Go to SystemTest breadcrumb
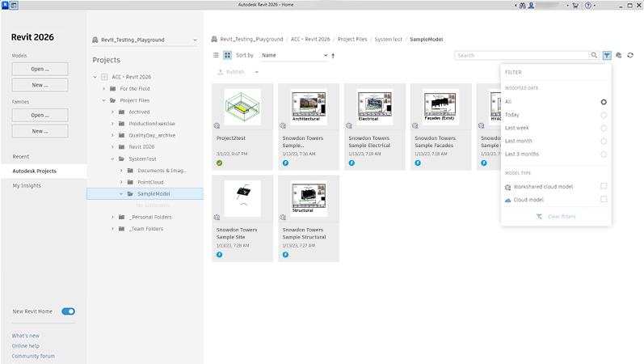The width and height of the screenshot is (644, 364). point(388,39)
